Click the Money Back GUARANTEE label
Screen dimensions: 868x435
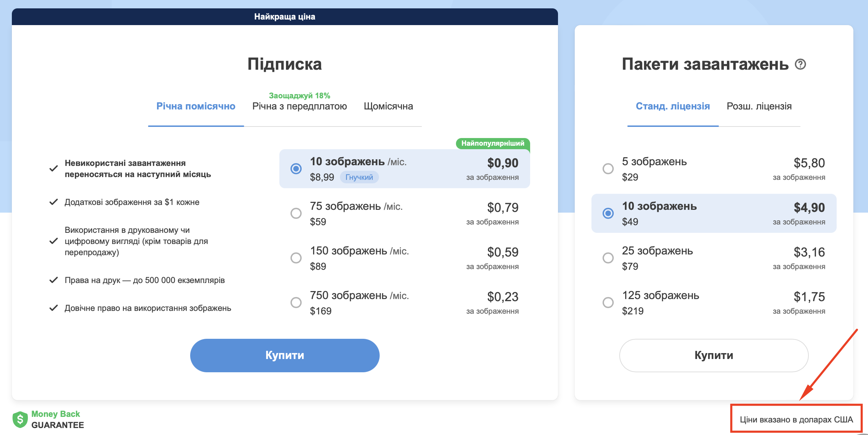click(57, 419)
